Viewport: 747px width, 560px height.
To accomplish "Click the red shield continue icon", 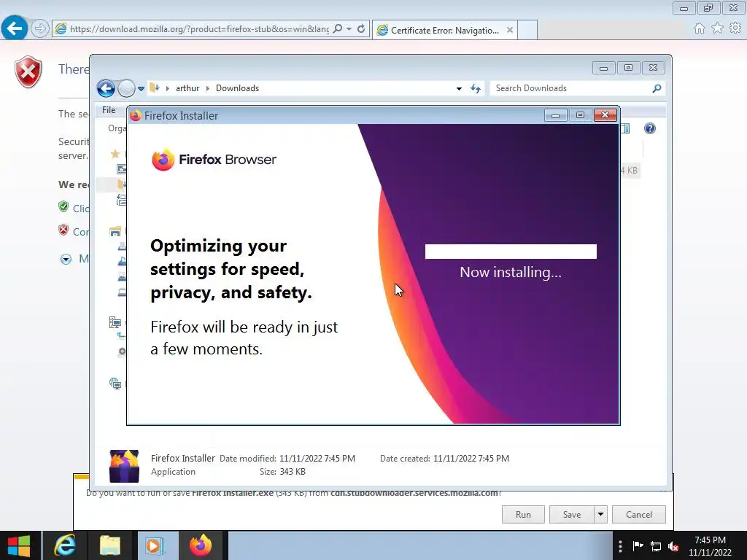I will pos(63,230).
